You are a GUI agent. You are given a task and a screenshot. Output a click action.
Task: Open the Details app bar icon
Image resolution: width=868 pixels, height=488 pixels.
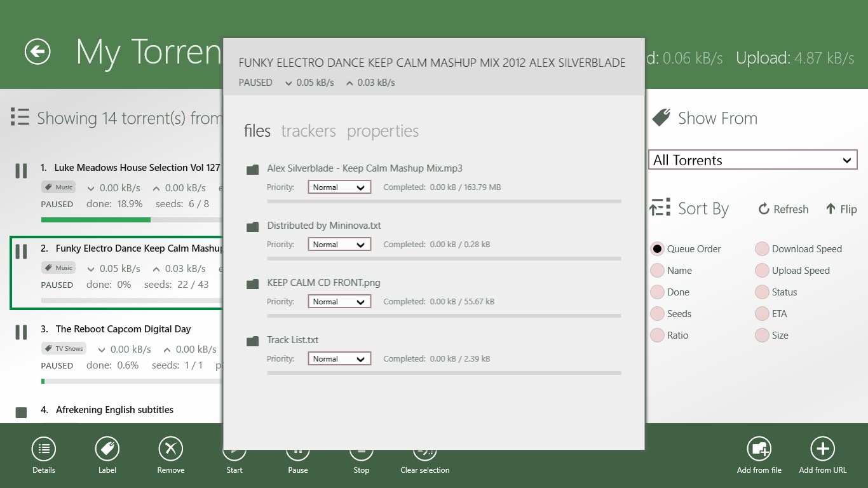44,449
